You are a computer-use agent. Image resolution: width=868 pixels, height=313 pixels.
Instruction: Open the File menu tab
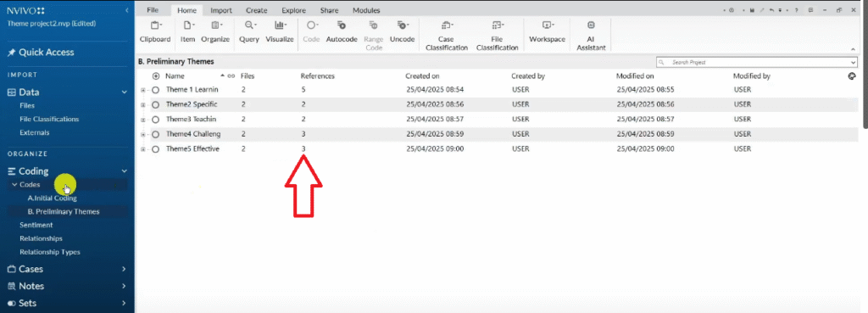(153, 10)
